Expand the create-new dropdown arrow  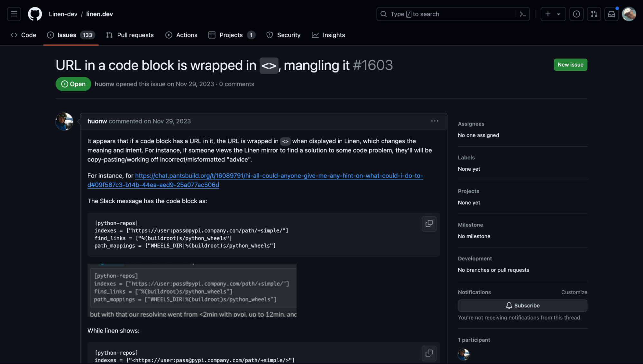[559, 14]
